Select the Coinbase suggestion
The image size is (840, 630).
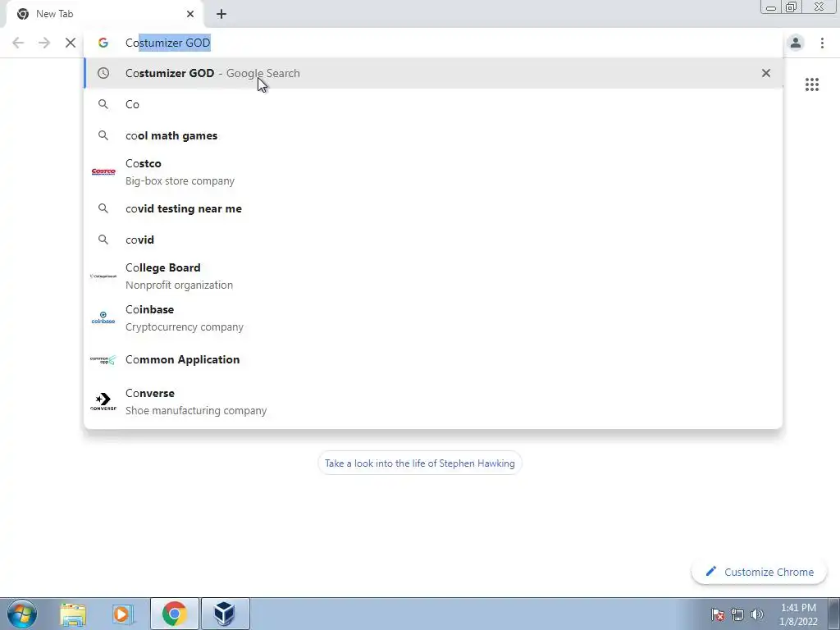pyautogui.click(x=433, y=317)
